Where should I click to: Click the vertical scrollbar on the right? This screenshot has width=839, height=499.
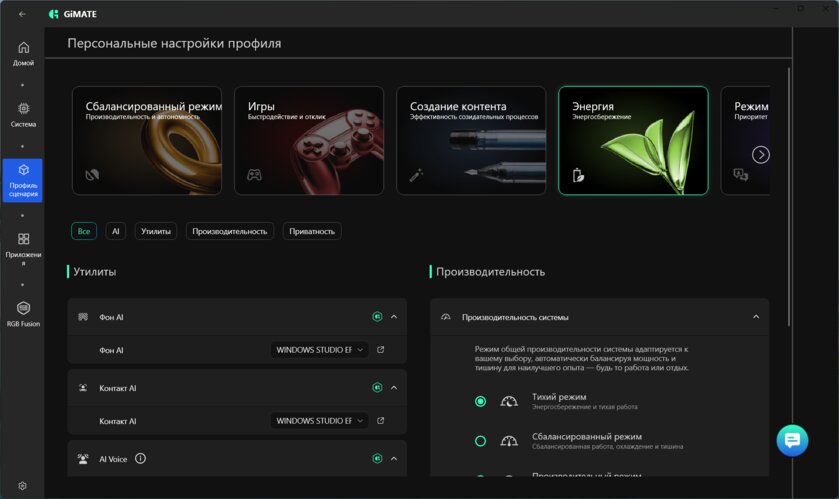pyautogui.click(x=789, y=196)
